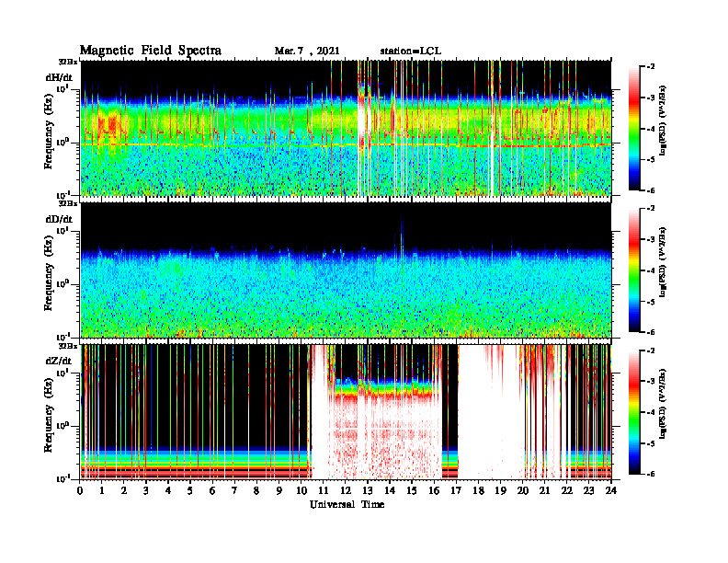Click the 10^0 frequency tick of dZ/dt panel
This screenshot has width=728, height=563.
click(x=63, y=426)
